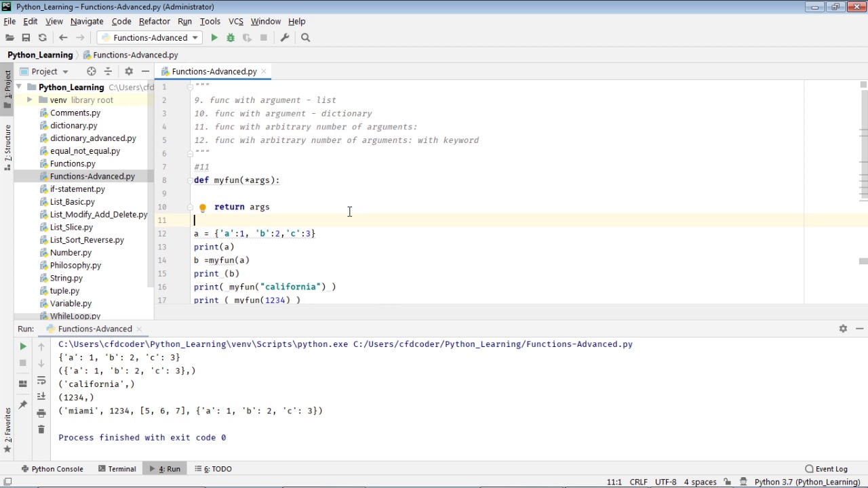Click the Stop square toolbar icon
This screenshot has height=488, width=868.
pyautogui.click(x=264, y=38)
